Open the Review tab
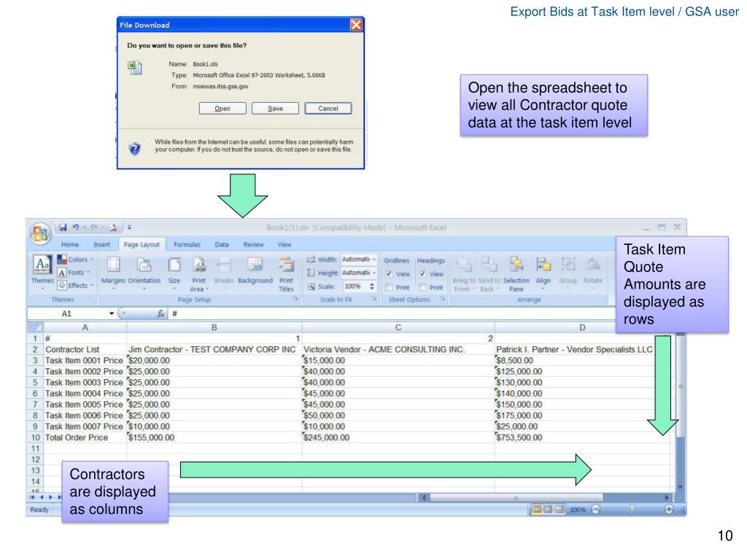The image size is (747, 560). (253, 244)
